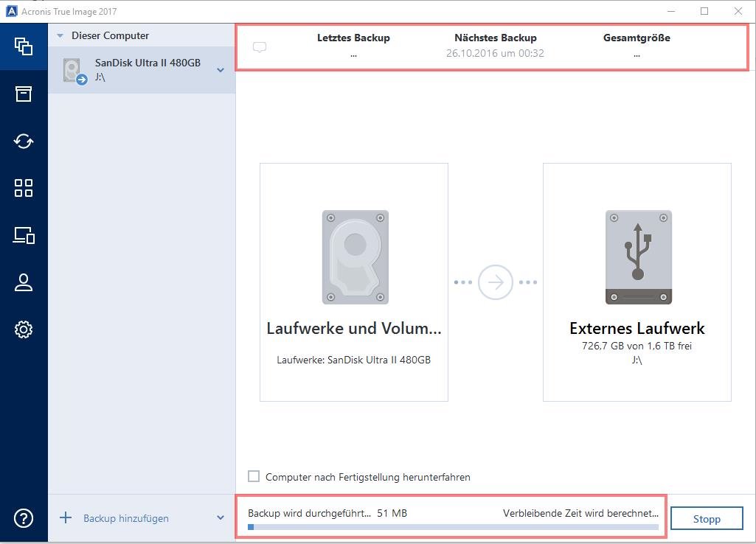Select the SanDisk Ultra II 480GB backup entry
Image resolution: width=756 pixels, height=544 pixels.
point(142,70)
